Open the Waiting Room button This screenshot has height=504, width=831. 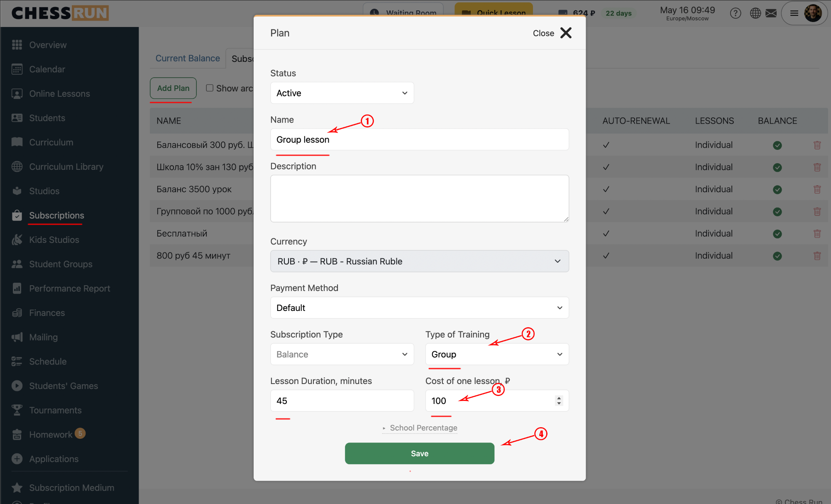[x=403, y=11]
